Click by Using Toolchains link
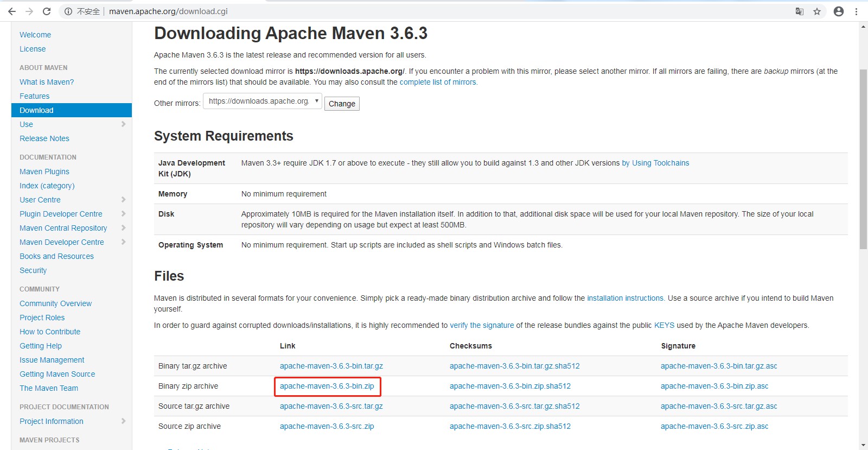The image size is (868, 450). [x=655, y=163]
